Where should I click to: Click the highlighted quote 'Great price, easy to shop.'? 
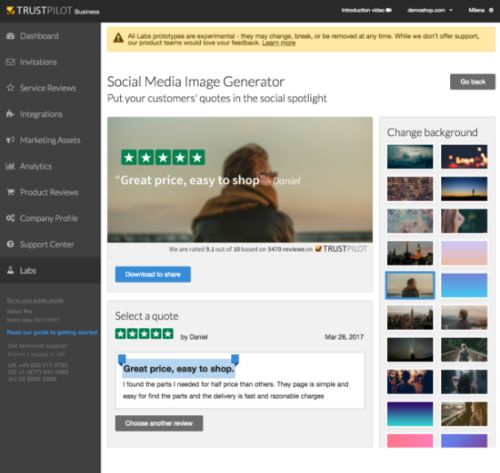pyautogui.click(x=179, y=369)
